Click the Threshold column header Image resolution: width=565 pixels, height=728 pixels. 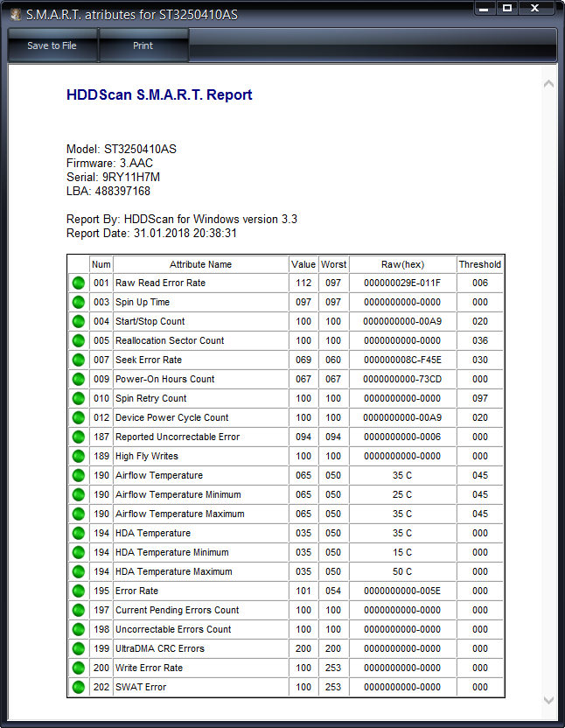[479, 264]
